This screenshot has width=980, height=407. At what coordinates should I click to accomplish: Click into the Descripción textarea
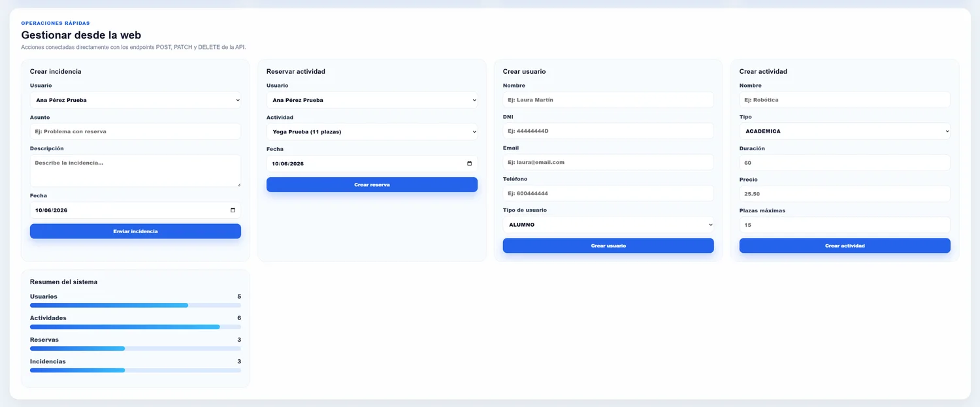pyautogui.click(x=135, y=171)
